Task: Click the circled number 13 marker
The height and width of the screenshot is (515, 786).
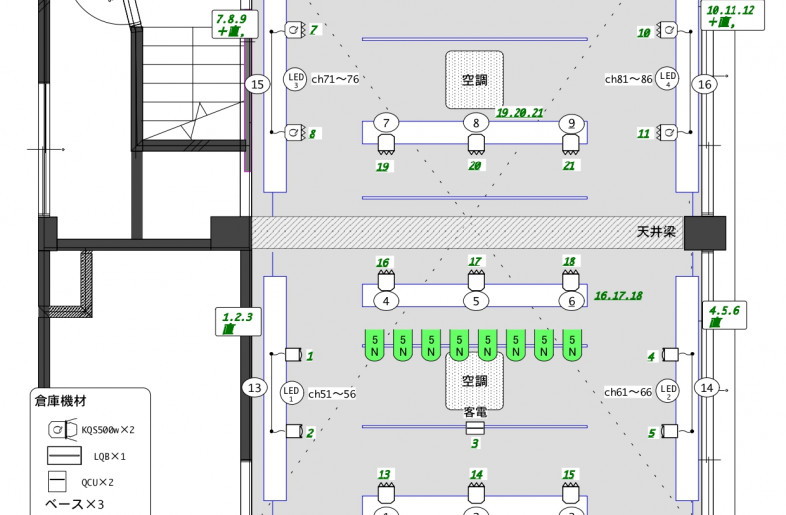Action: (255, 388)
